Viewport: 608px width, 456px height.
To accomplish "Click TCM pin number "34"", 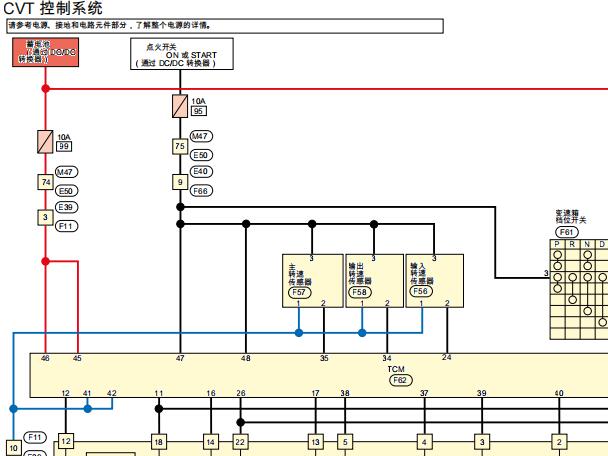I will (x=387, y=358).
